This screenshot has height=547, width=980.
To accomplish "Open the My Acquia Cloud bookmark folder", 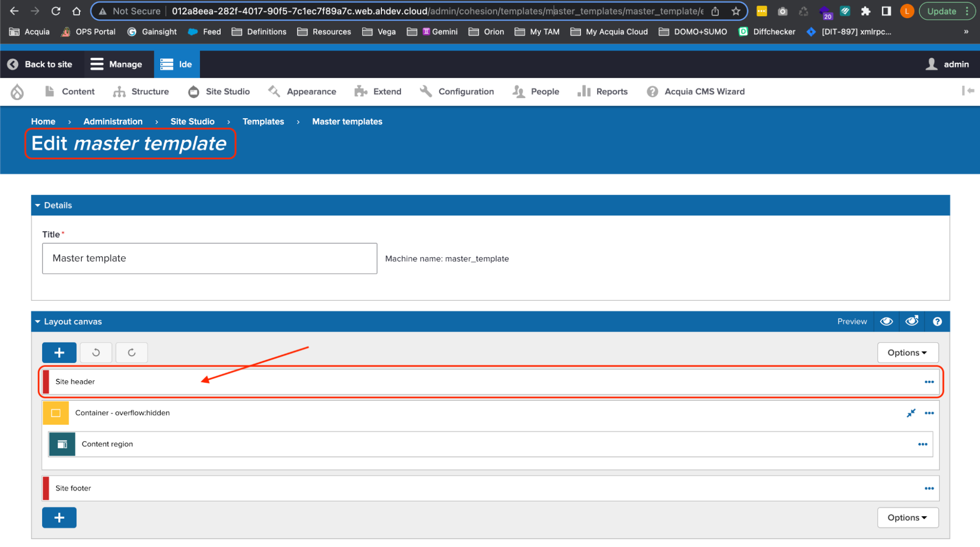I will (x=609, y=32).
